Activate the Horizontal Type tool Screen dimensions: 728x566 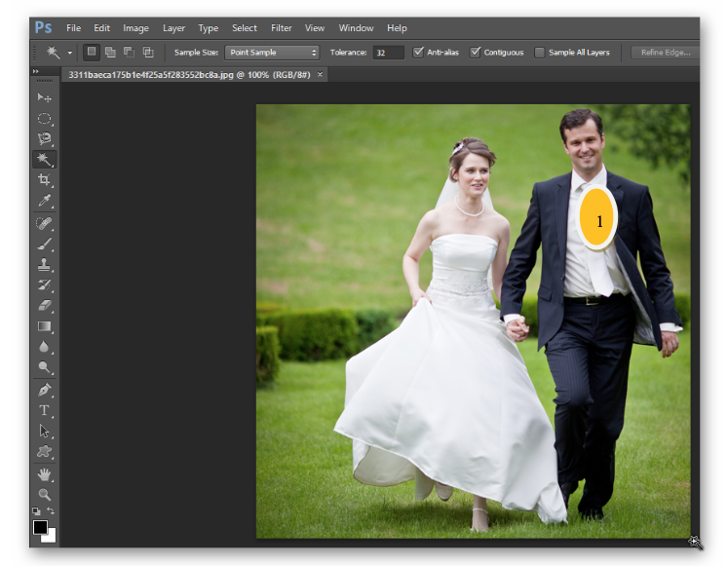click(44, 410)
